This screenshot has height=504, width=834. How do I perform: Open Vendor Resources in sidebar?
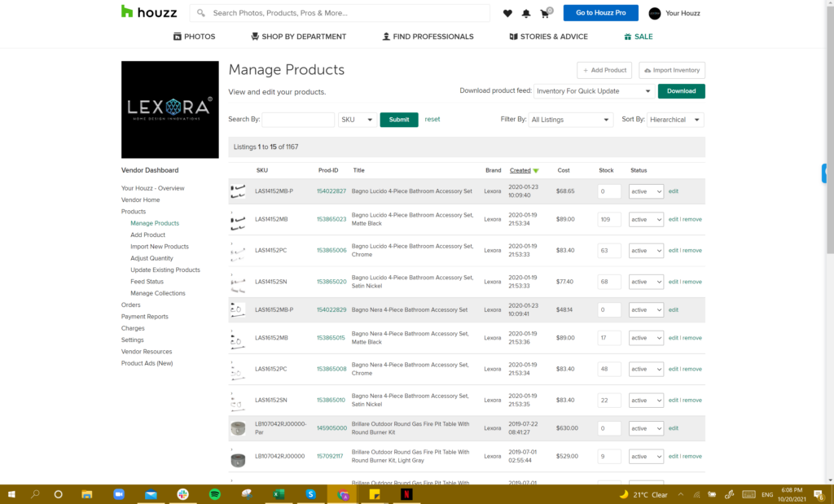coord(147,352)
